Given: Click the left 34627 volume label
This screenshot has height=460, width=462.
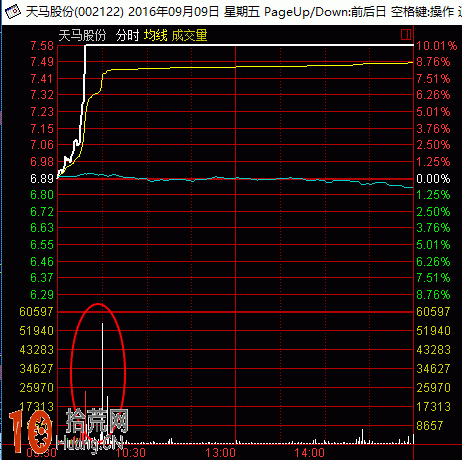Looking at the screenshot, I should point(36,369).
